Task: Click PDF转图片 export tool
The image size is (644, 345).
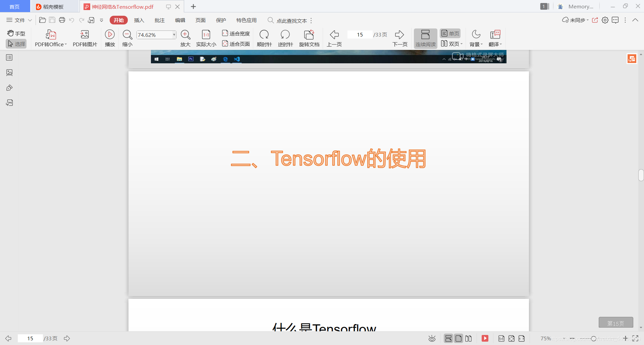Action: click(85, 39)
